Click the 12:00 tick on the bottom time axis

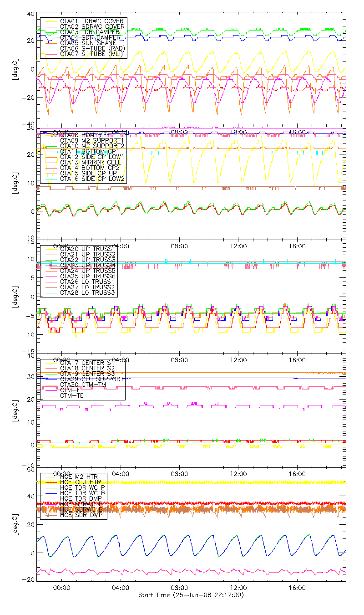(238, 588)
